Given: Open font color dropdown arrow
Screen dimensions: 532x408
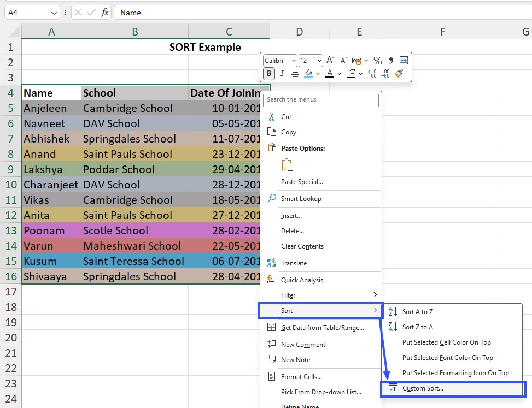Looking at the screenshot, I should coord(339,74).
